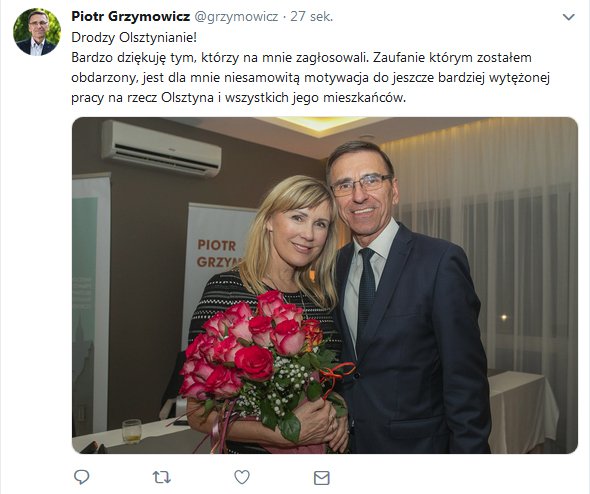Like the tweet with the heart icon
This screenshot has width=590, height=494.
[242, 477]
